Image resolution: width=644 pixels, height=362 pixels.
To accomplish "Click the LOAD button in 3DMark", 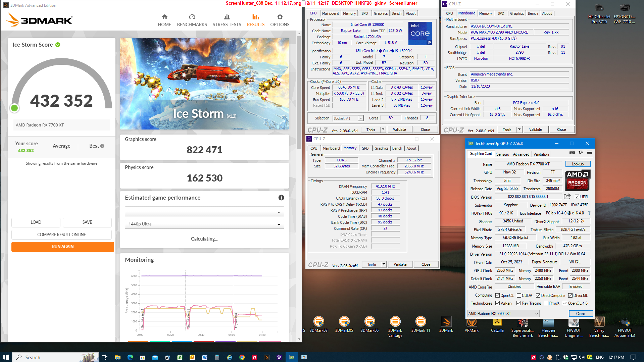I will point(36,222).
